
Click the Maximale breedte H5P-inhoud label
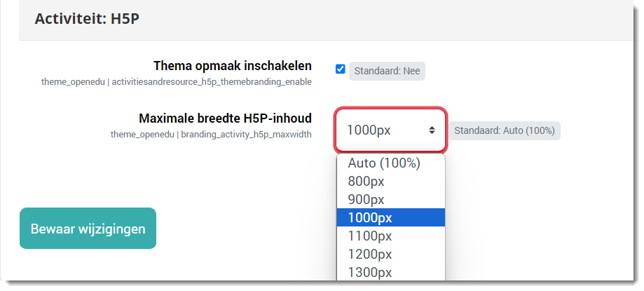[x=225, y=118]
